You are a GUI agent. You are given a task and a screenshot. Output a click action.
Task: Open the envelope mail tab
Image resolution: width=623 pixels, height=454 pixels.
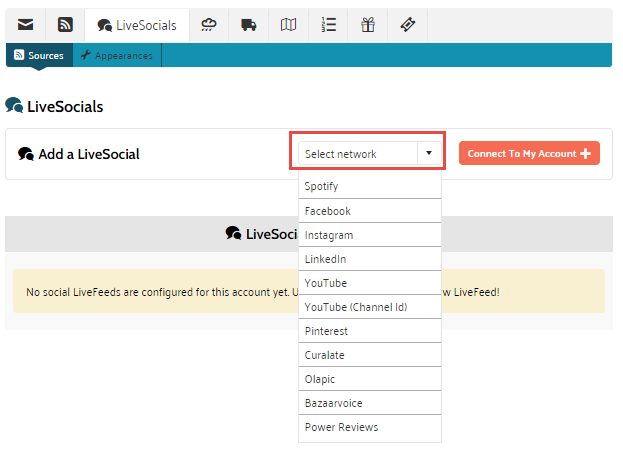[x=26, y=25]
